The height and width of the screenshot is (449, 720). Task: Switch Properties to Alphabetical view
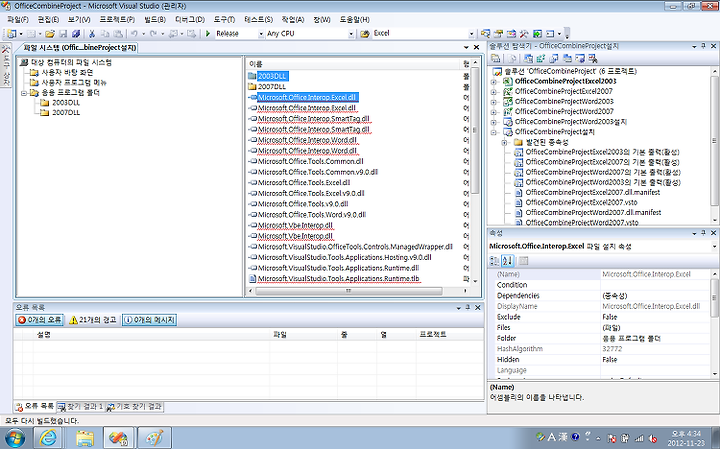tap(507, 261)
